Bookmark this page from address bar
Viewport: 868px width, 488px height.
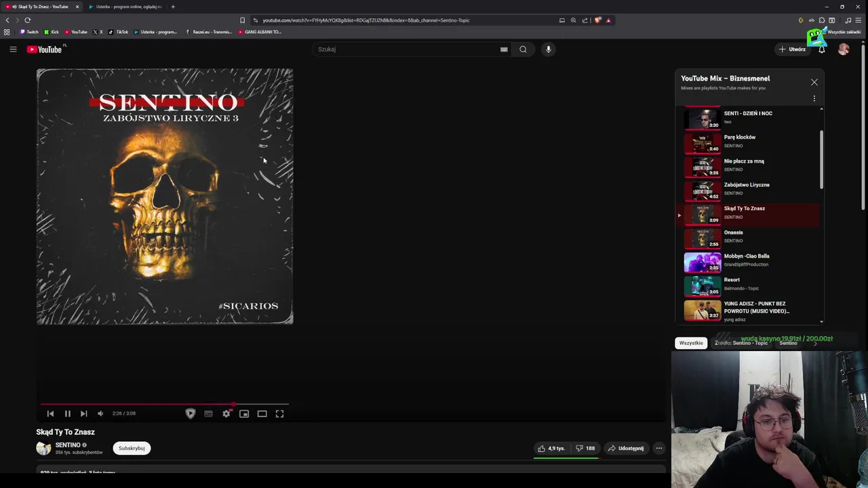point(242,20)
